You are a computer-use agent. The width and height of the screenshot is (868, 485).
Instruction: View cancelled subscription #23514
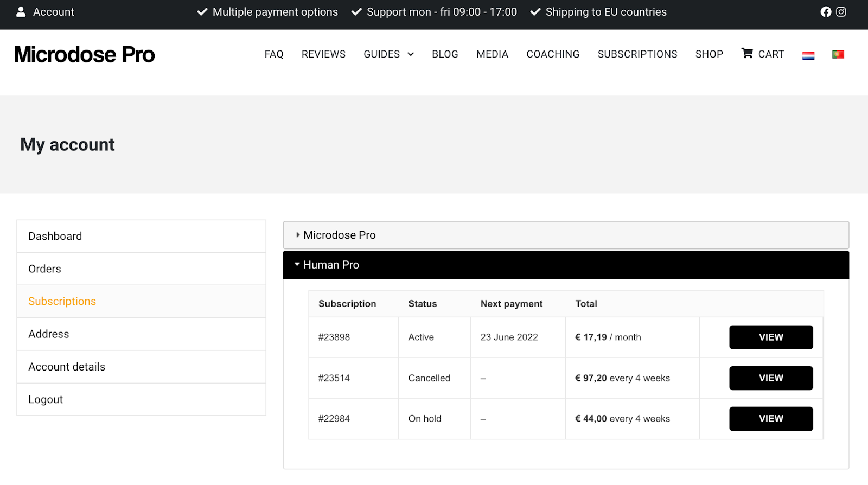[771, 378]
